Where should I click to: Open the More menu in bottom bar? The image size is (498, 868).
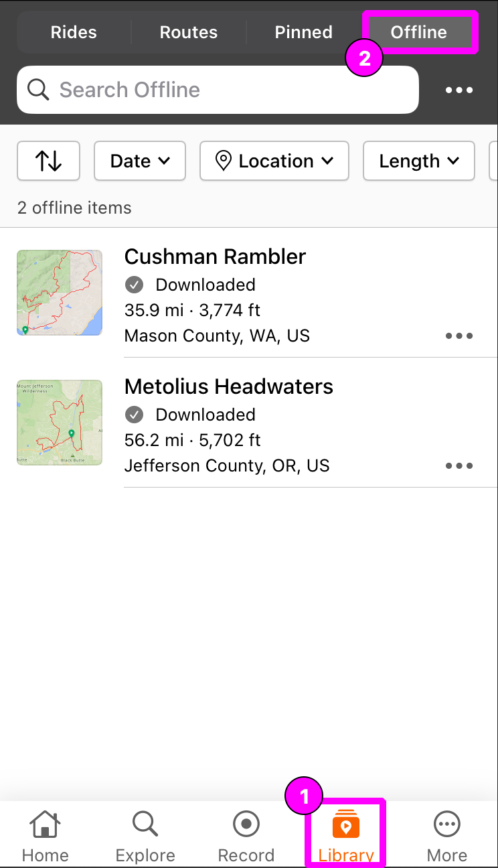(447, 824)
